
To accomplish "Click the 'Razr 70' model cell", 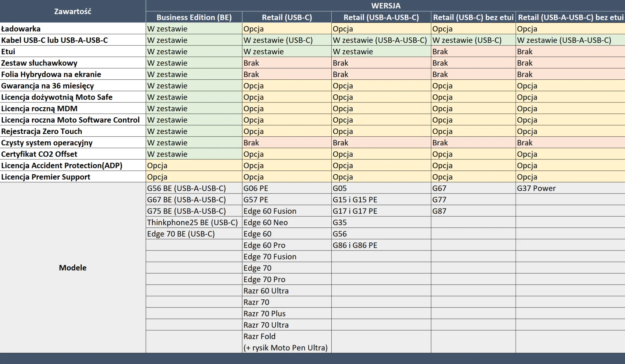I will [x=287, y=302].
